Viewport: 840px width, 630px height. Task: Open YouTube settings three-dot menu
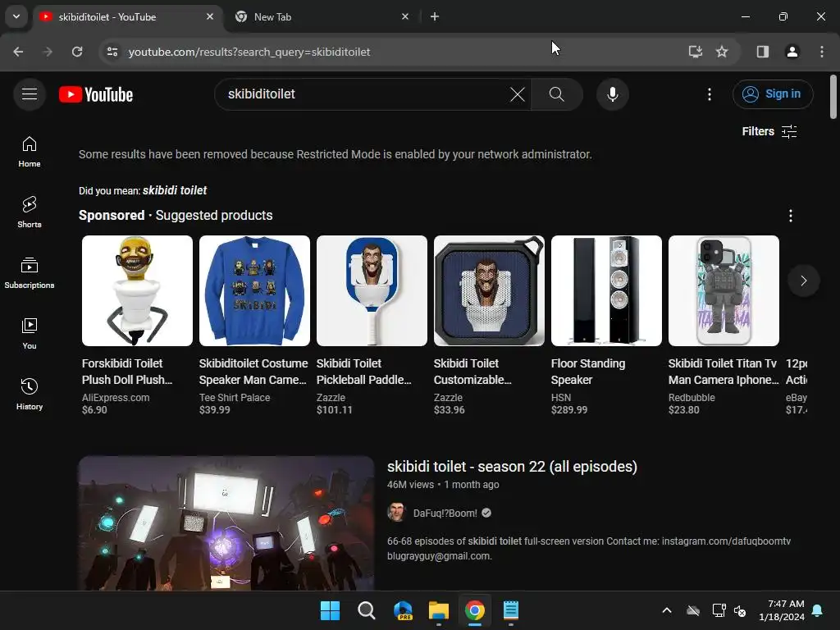(710, 94)
